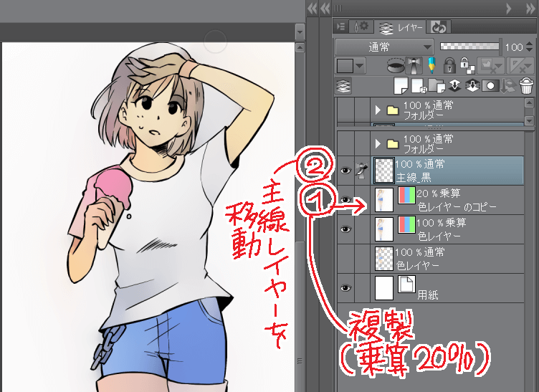Show the hidden 100% 通常 色レイヤー layer
Screen dimensions: 539x392
pos(345,259)
